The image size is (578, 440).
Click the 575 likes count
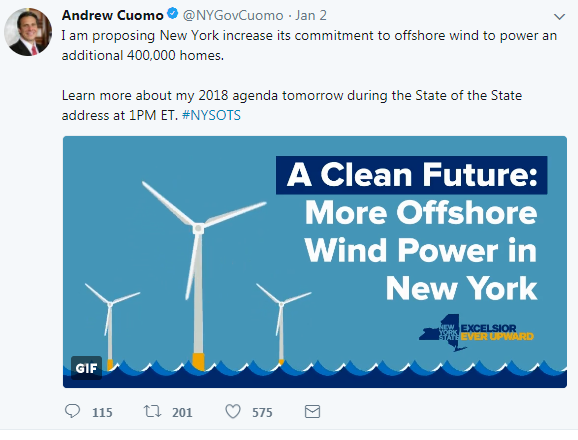click(262, 412)
